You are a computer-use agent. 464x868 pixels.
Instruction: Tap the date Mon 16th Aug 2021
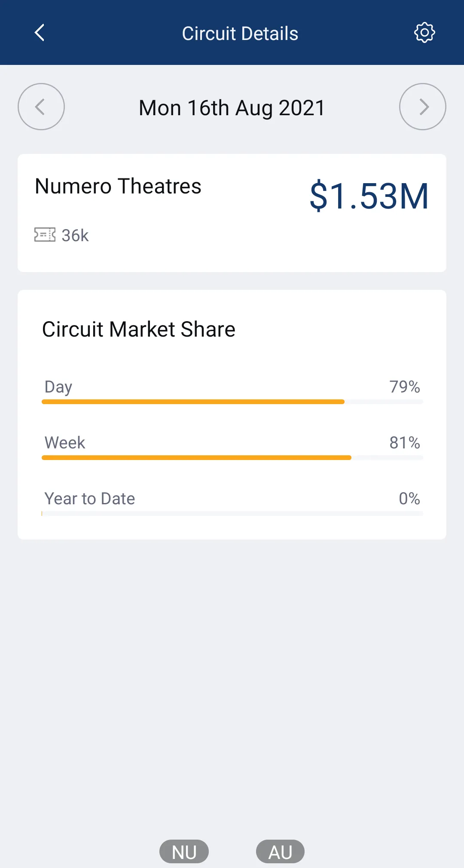coord(232,107)
